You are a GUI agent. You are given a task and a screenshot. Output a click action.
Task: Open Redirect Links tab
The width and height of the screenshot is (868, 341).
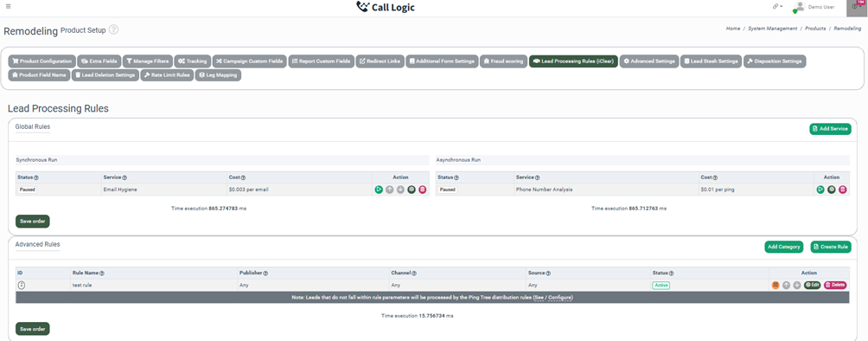tap(380, 61)
